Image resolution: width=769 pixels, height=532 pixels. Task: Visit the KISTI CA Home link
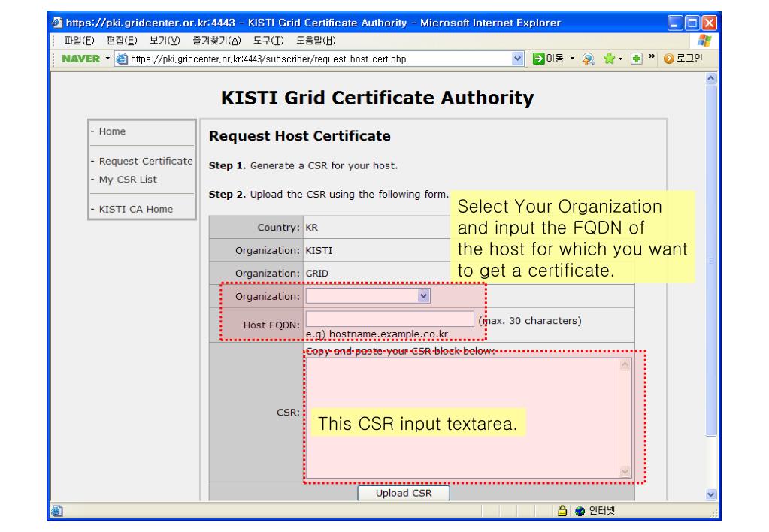135,210
